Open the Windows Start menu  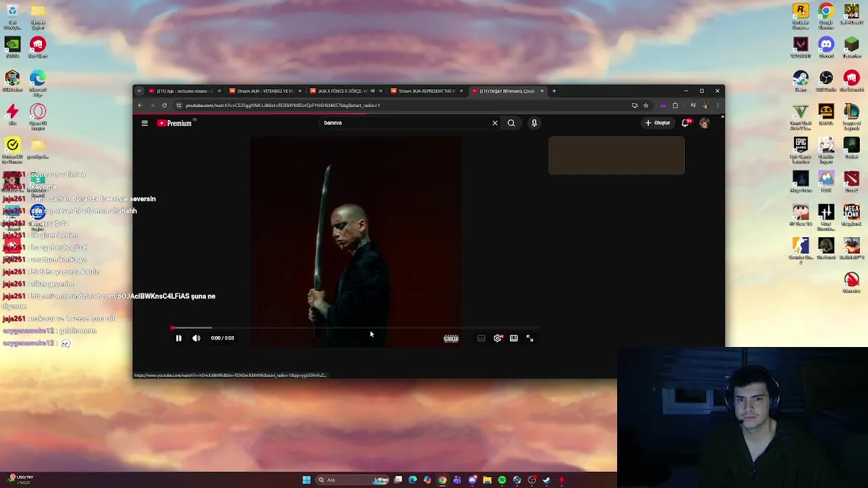point(307,480)
